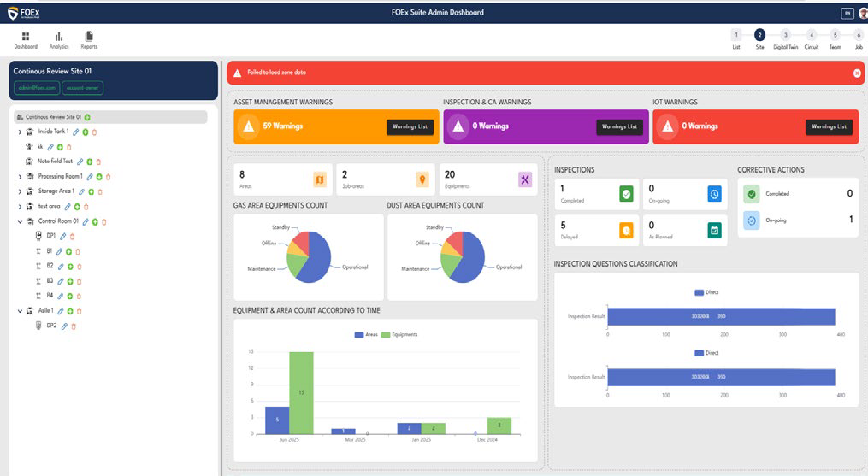Viewport: 868px width, 476px height.
Task: Open the 2 Sub-areas summary card
Action: [x=386, y=179]
